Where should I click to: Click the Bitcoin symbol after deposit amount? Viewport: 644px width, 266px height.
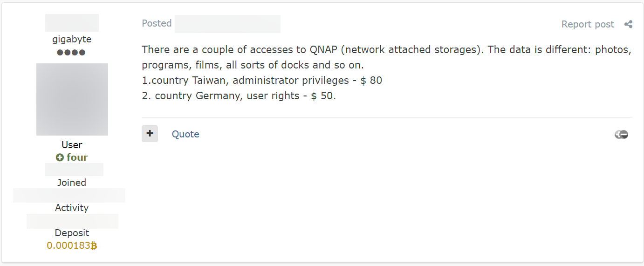[94, 246]
